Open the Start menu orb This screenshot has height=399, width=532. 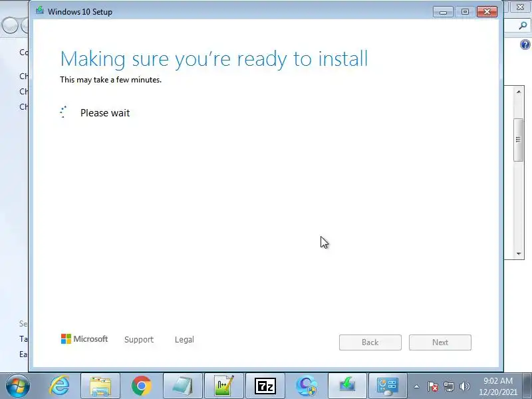tap(18, 386)
